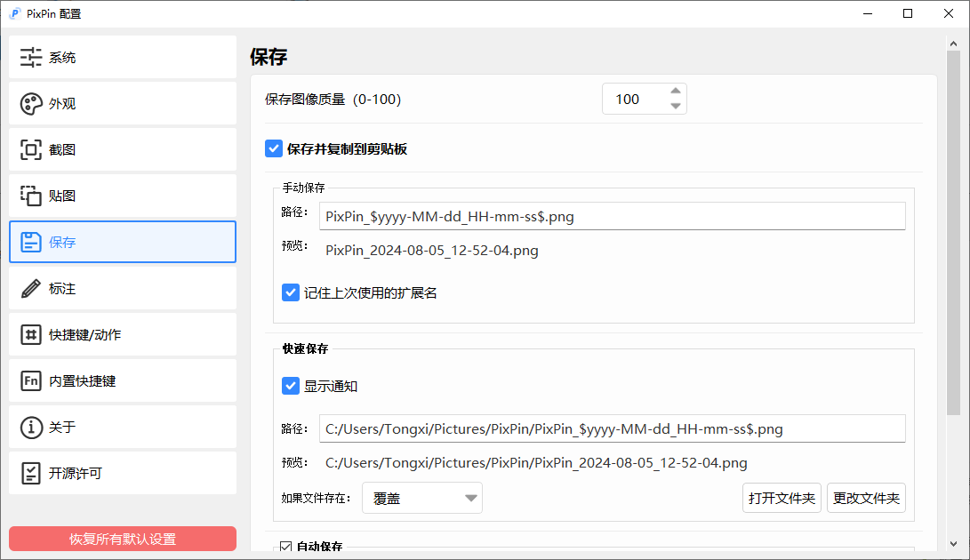Image resolution: width=970 pixels, height=560 pixels.
Task: Click the 快速保存 path input field
Action: pyautogui.click(x=613, y=428)
